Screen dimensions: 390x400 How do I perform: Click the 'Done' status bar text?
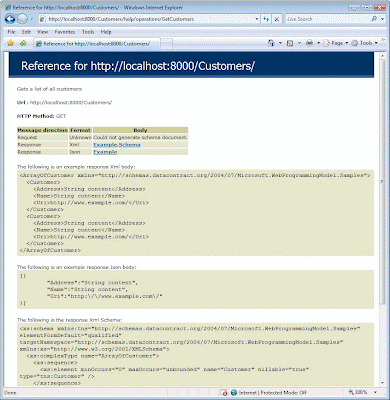click(10, 393)
